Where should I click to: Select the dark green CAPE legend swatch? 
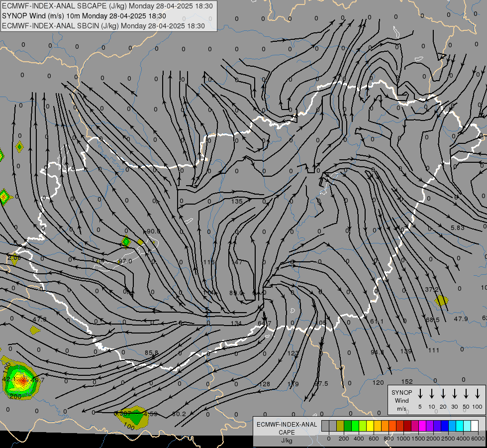(348, 426)
